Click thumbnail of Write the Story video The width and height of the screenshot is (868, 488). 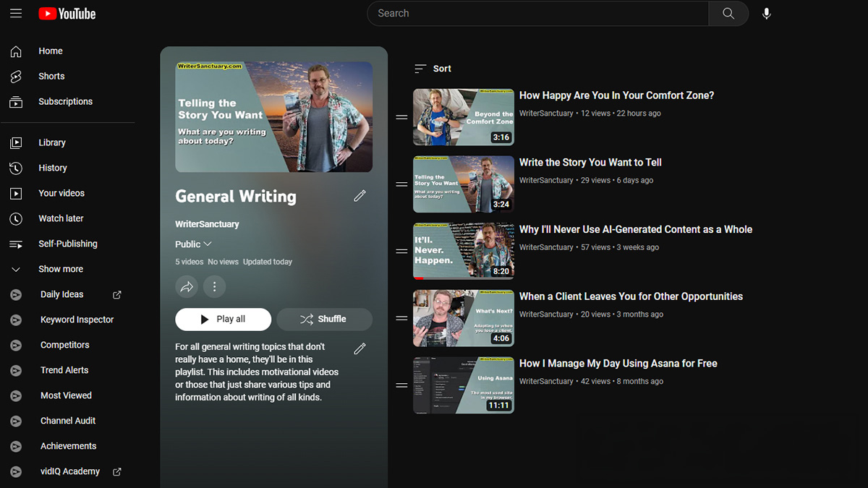[464, 184]
